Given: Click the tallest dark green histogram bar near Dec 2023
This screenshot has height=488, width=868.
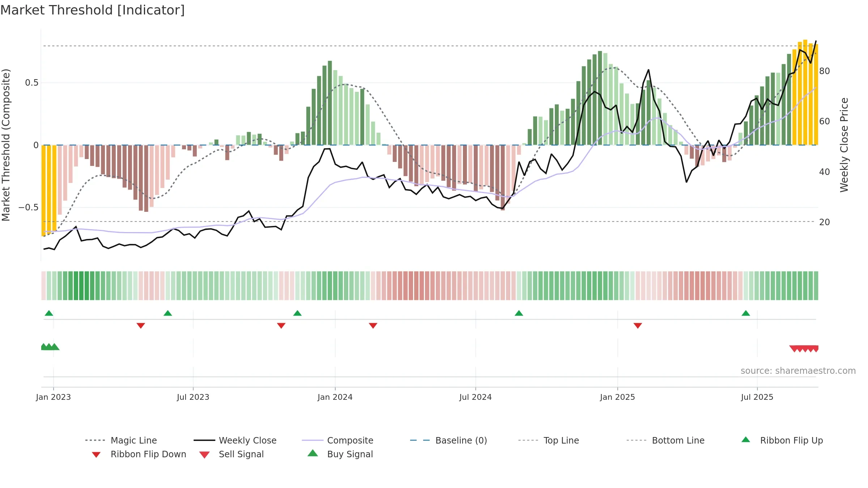Looking at the screenshot, I should point(330,103).
